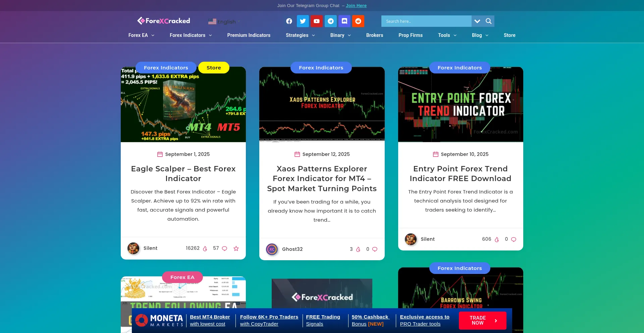Click the calendar icon beside September 10, 2025
644x333 pixels.
pyautogui.click(x=436, y=154)
